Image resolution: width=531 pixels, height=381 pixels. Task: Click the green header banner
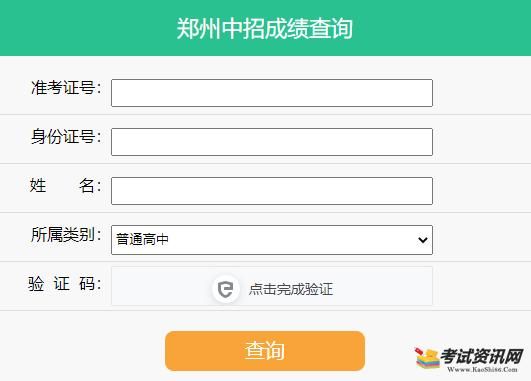click(x=266, y=28)
